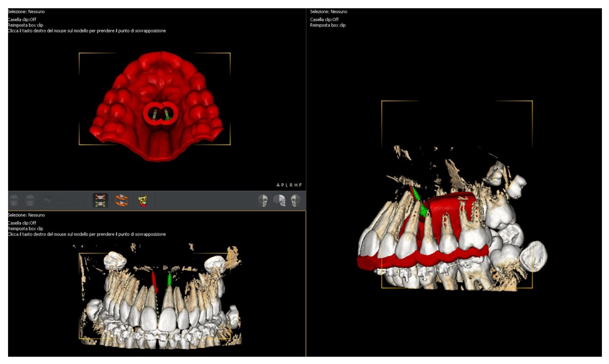Select the model alignment icon with orange-green arrows
The image size is (609, 364).
pyautogui.click(x=100, y=201)
